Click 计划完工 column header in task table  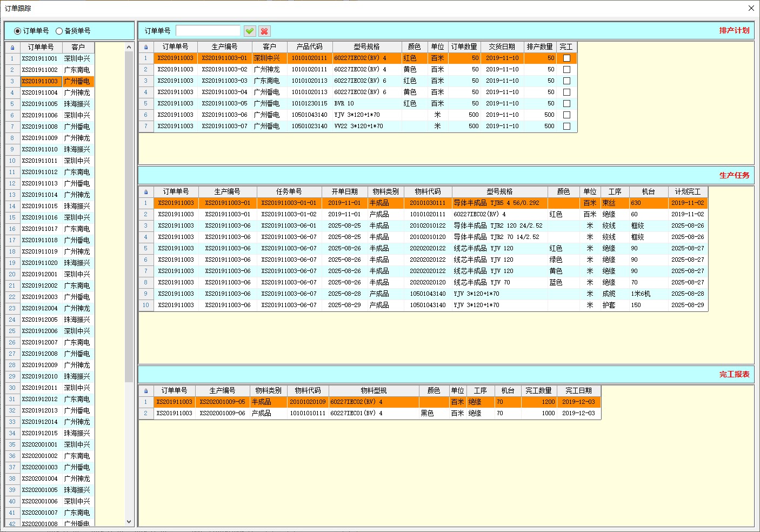(687, 192)
